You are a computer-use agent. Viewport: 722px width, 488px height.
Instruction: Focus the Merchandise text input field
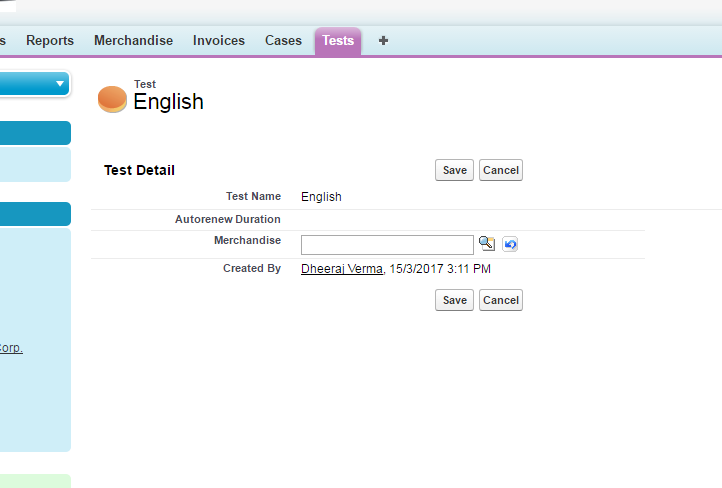coord(387,245)
